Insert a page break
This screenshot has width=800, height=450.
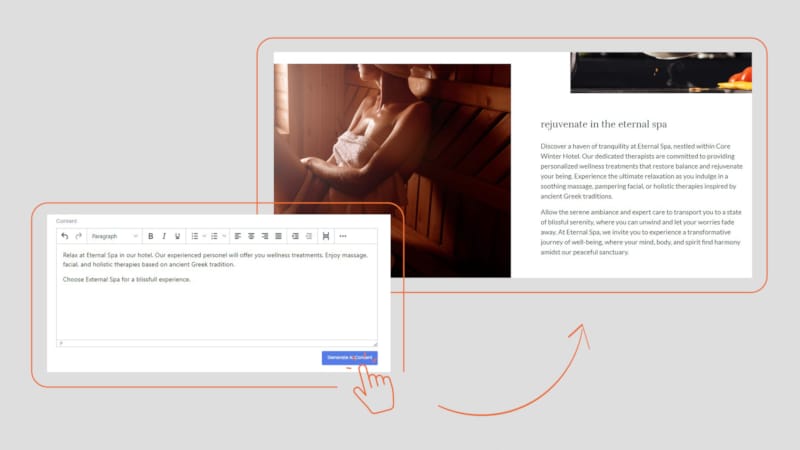(326, 236)
